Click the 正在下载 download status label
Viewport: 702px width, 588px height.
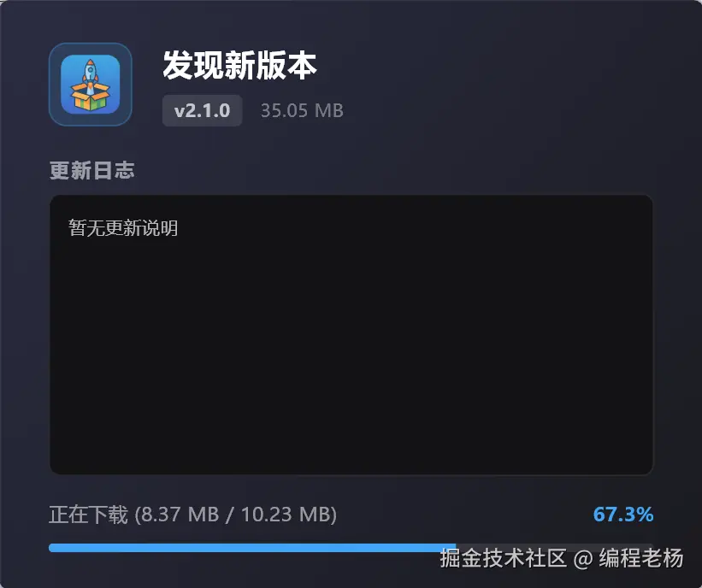(89, 514)
